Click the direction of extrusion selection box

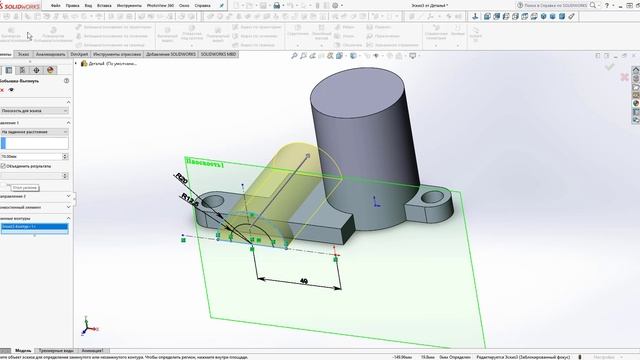point(34,143)
